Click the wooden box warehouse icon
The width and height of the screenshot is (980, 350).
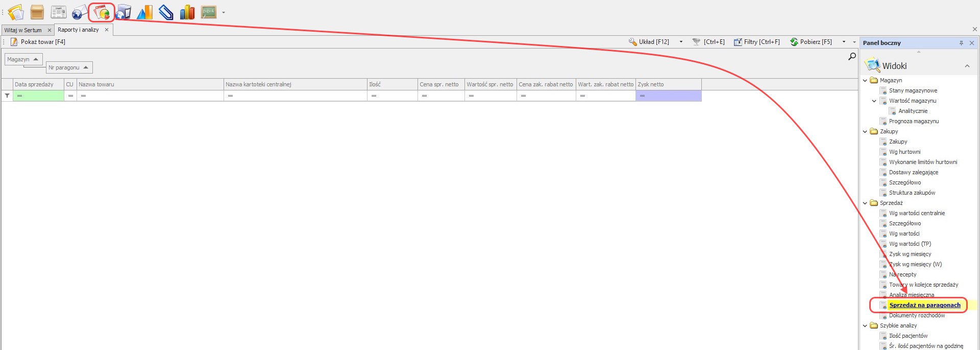tap(37, 12)
